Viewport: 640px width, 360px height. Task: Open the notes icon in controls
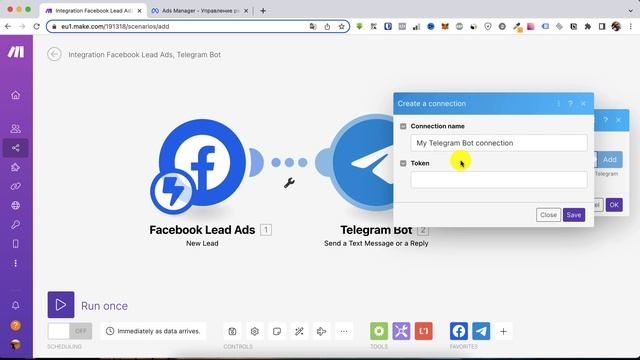click(277, 331)
